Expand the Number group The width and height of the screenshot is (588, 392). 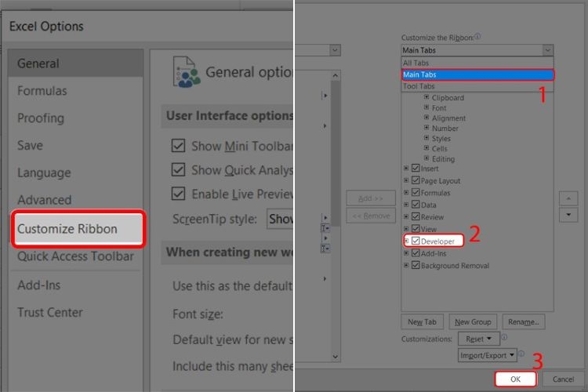[426, 128]
